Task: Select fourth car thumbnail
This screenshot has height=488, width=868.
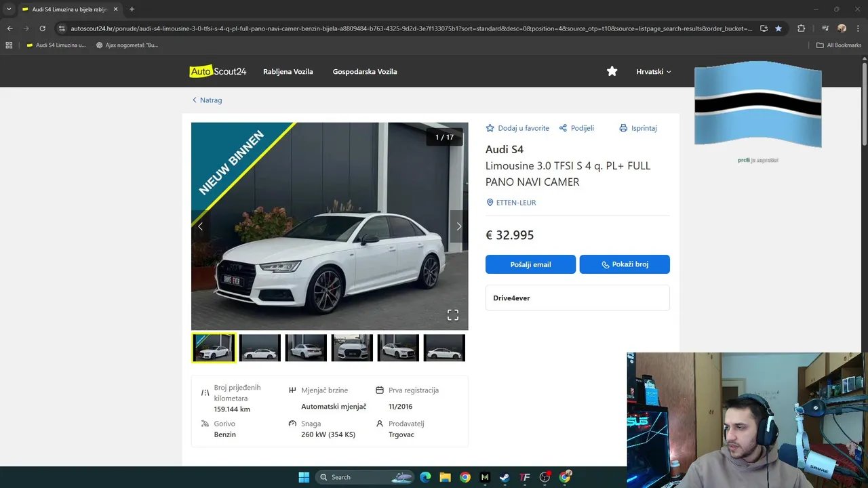Action: (x=352, y=348)
